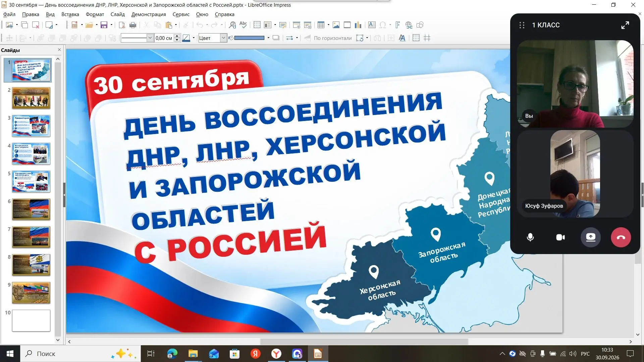Toggle helplines while moving (hash icon)
The image size is (644, 362).
427,38
